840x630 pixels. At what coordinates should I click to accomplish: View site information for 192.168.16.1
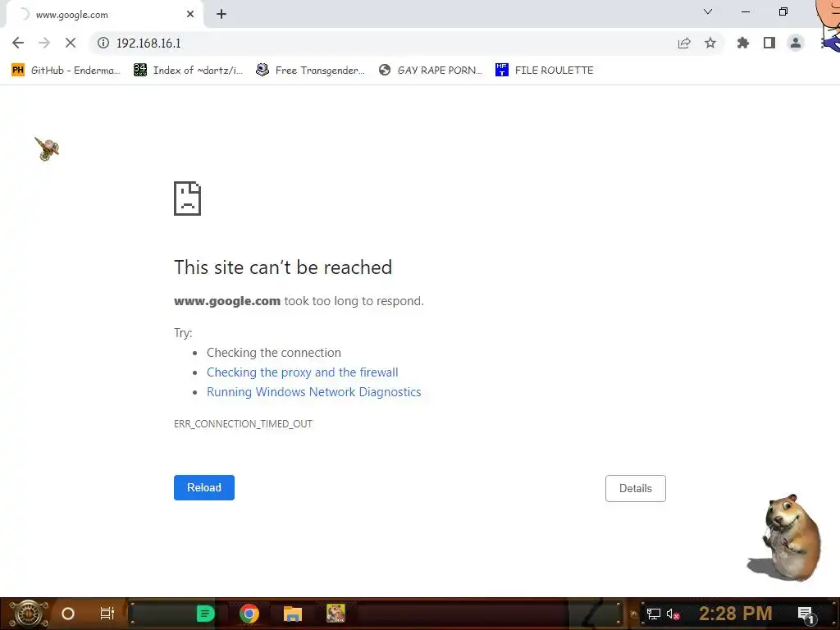(x=103, y=43)
